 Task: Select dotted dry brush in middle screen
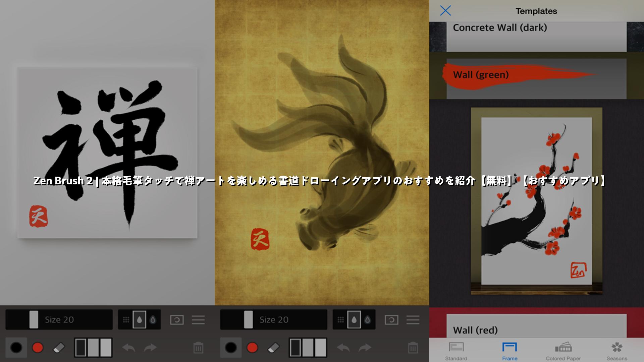tap(341, 319)
